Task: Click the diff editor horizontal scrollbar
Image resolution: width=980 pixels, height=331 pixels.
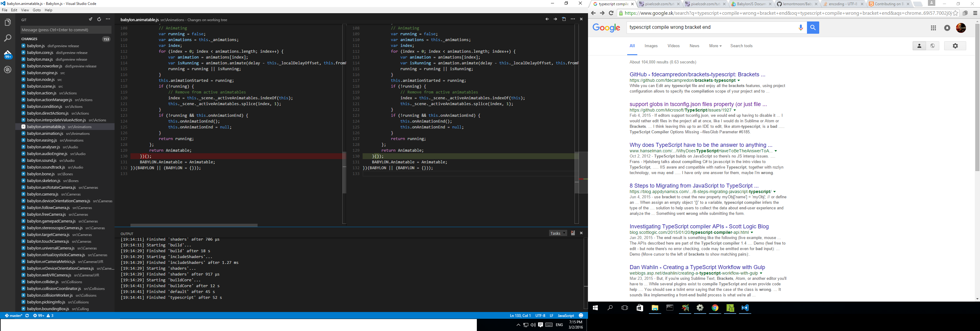Action: (194, 225)
